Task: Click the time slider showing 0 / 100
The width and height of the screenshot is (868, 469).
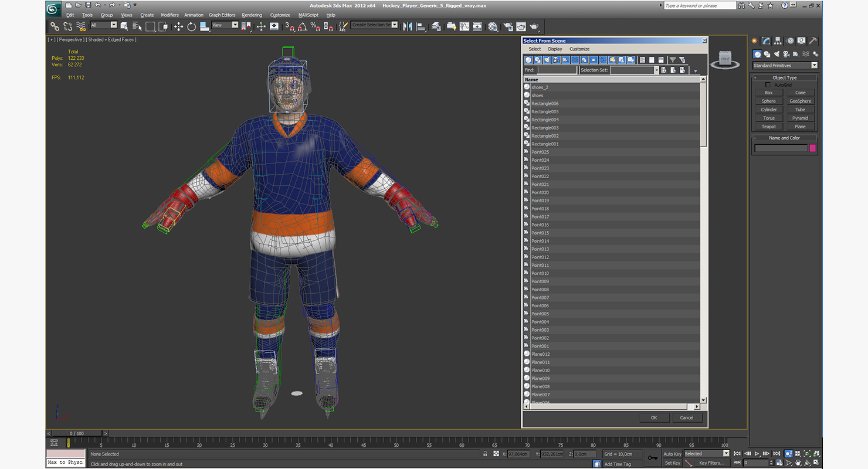Action: click(76, 433)
